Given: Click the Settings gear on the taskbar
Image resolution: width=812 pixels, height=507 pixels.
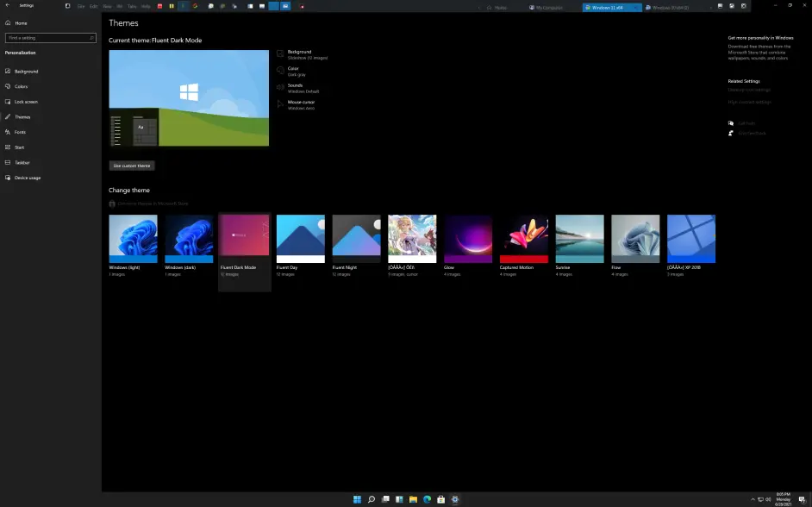Looking at the screenshot, I should pos(454,499).
